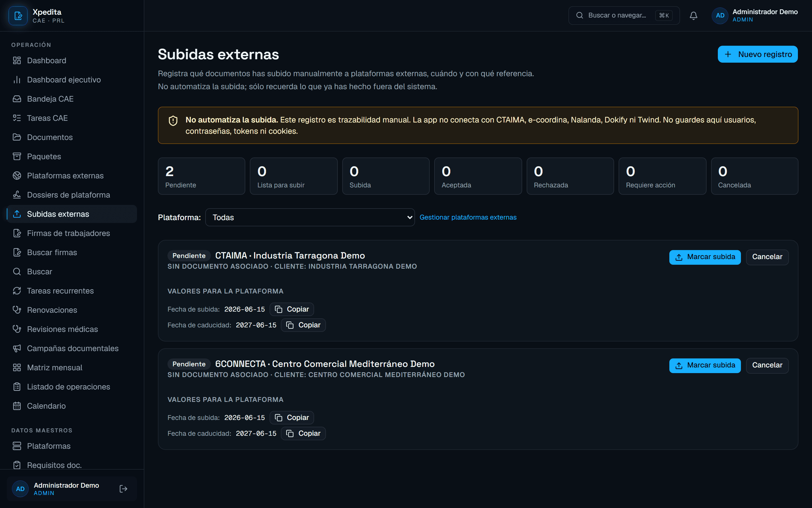Click the Documentos folder icon
This screenshot has width=812, height=508.
pyautogui.click(x=17, y=137)
